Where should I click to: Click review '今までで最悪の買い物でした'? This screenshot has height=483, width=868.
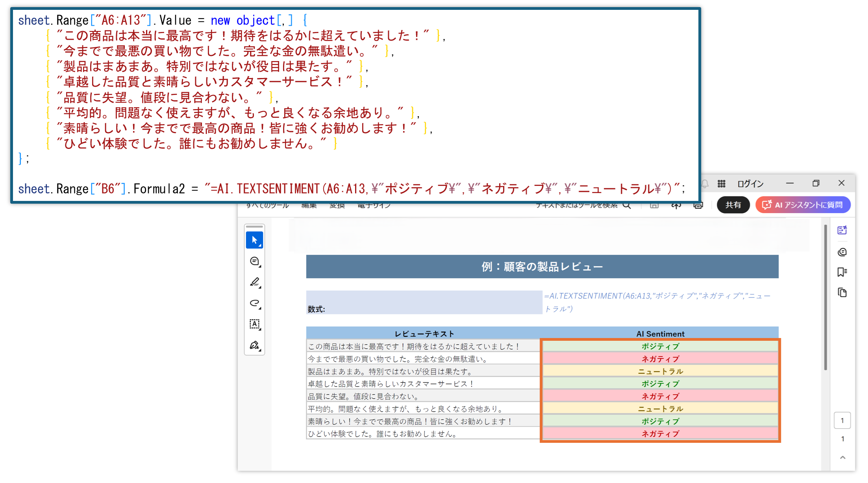423,359
